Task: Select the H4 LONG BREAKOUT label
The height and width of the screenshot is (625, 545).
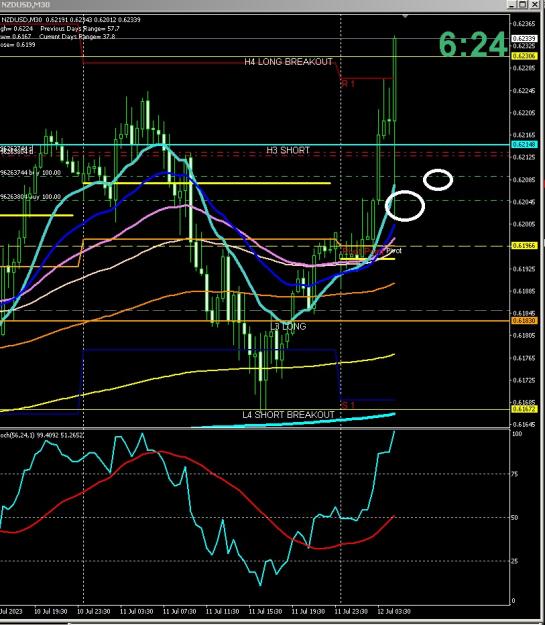Action: point(288,62)
